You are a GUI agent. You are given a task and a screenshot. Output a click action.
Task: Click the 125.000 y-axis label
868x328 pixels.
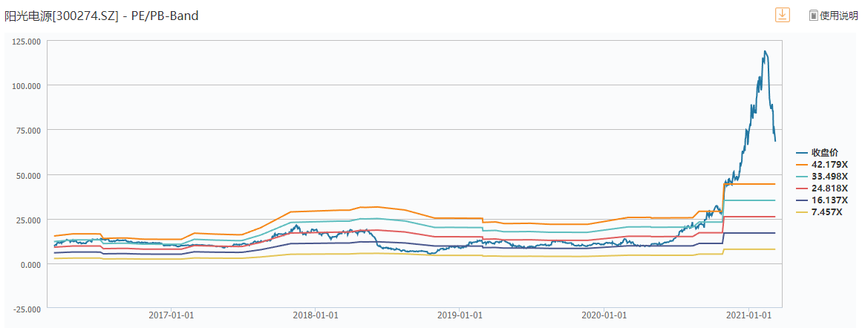tap(26, 41)
